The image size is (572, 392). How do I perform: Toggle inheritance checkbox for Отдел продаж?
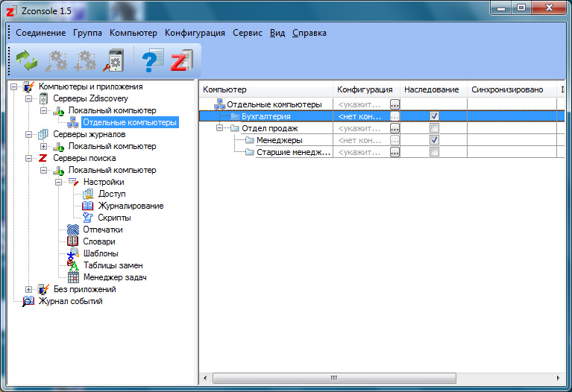[434, 128]
